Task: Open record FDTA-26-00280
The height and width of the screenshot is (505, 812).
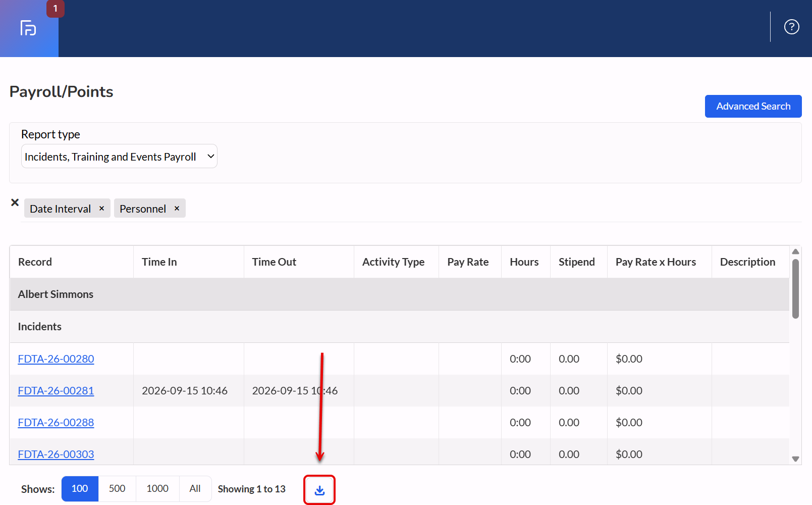Action: point(56,359)
